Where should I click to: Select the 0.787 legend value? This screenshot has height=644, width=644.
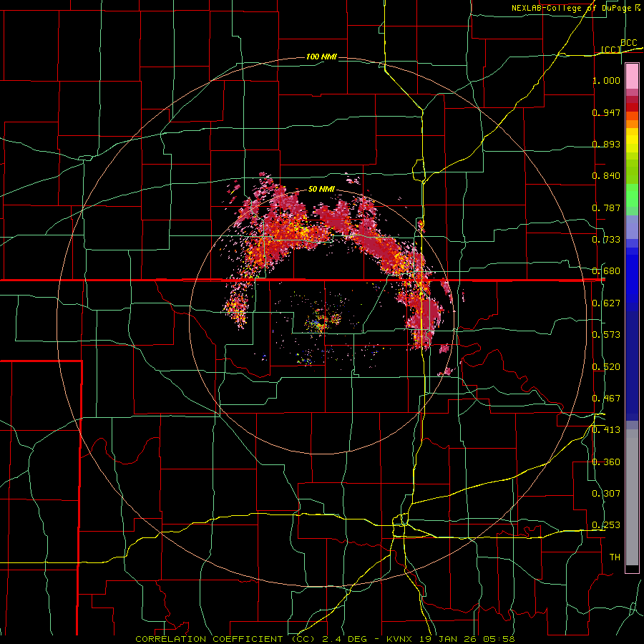pyautogui.click(x=606, y=208)
